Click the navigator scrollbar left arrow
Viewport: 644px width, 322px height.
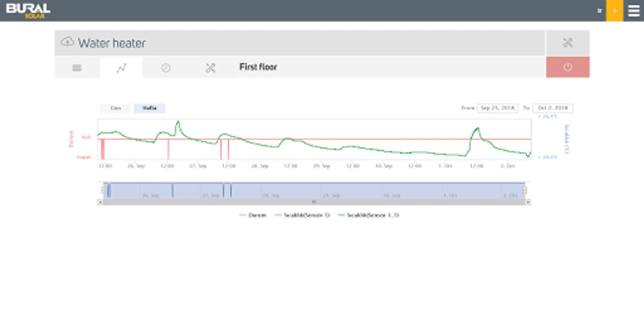(100, 202)
